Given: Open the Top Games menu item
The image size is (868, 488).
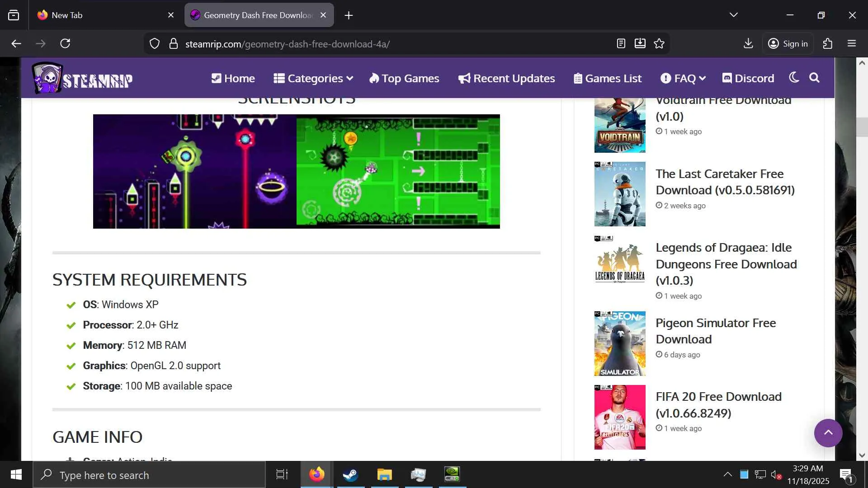Looking at the screenshot, I should (404, 78).
